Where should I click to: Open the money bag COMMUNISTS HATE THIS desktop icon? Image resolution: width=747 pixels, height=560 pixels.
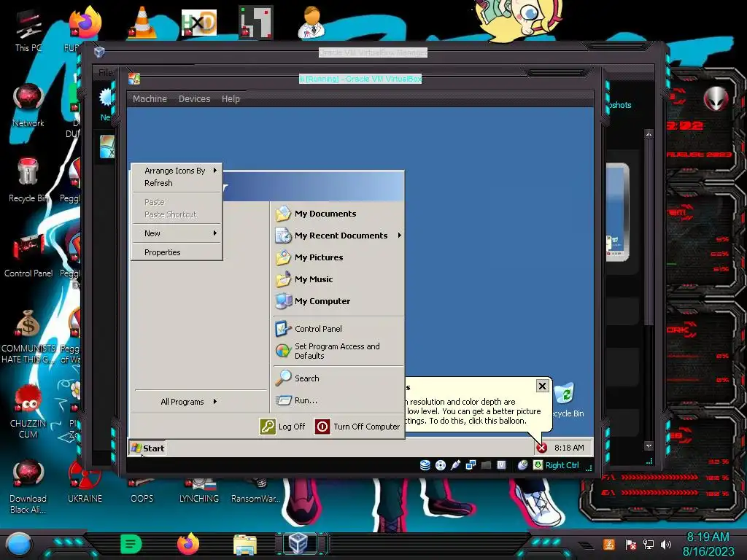(x=28, y=336)
